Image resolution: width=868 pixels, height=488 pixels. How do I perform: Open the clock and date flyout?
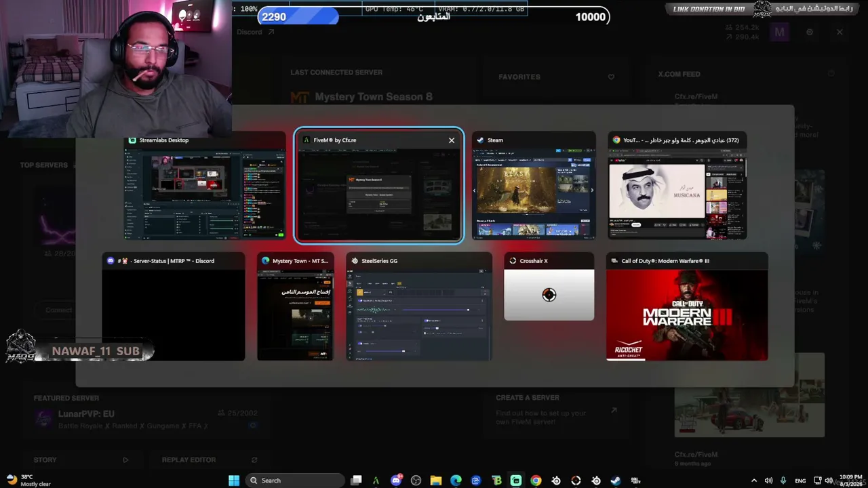click(x=850, y=481)
